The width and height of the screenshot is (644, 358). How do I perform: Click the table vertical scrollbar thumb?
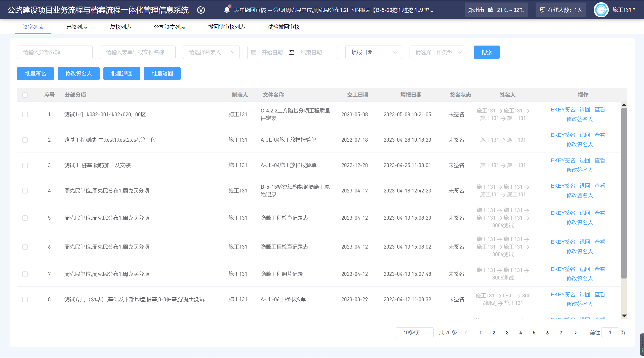tap(624, 193)
